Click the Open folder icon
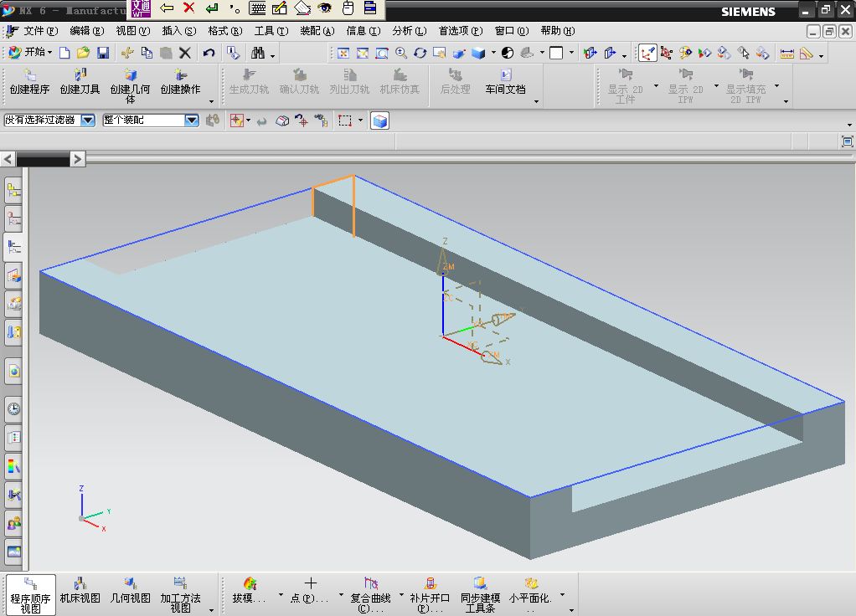This screenshot has height=616, width=856. coord(83,53)
